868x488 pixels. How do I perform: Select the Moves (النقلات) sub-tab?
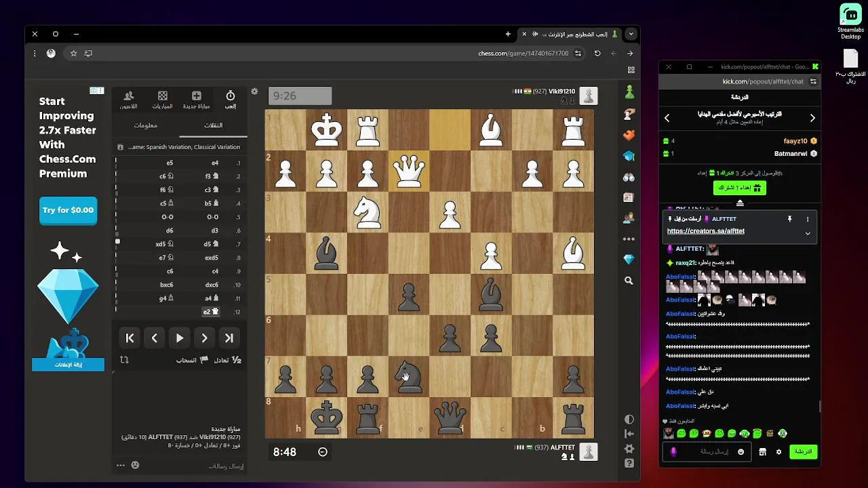click(213, 125)
